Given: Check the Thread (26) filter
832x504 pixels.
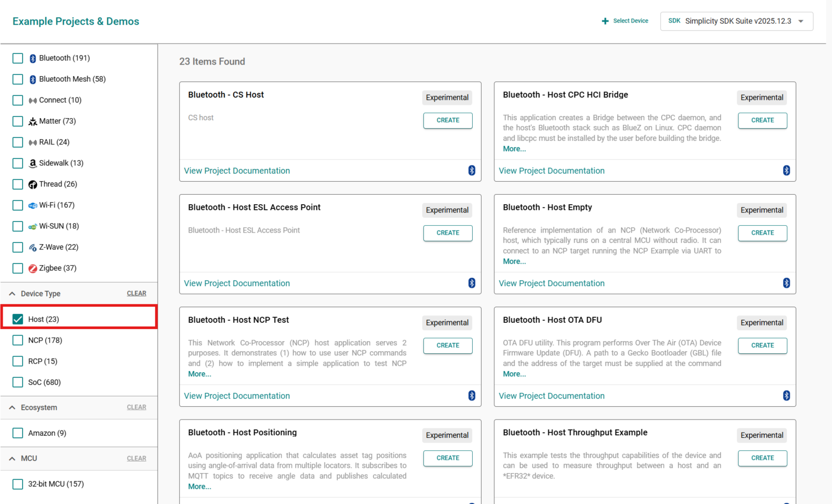Looking at the screenshot, I should [x=18, y=184].
